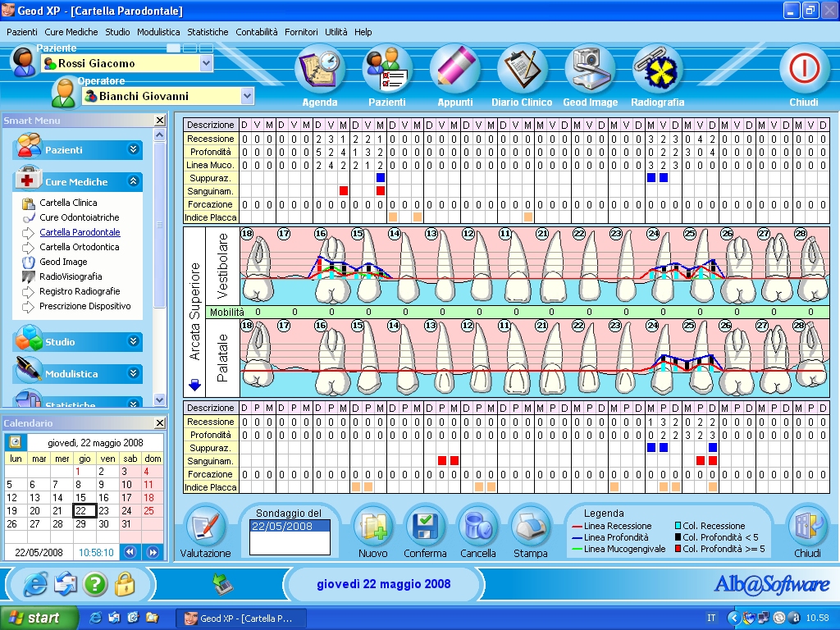Open Cartella Ortodontica in smart menu
This screenshot has width=840, height=630.
80,247
